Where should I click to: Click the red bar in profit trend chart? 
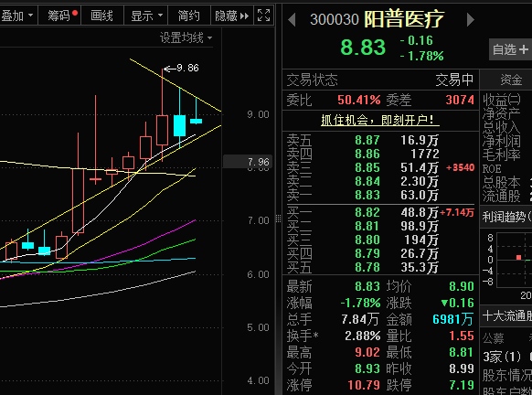tap(518, 258)
